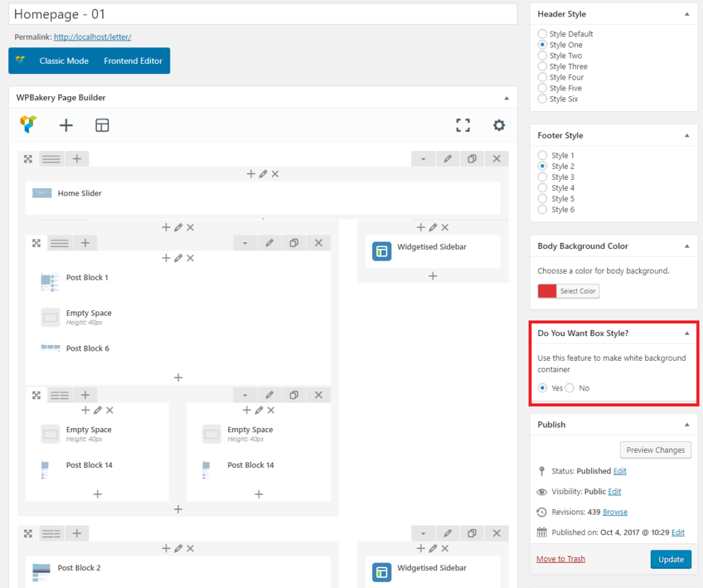Viewport: 703px width, 588px height.
Task: Open the Frontend Editor
Action: pos(133,61)
